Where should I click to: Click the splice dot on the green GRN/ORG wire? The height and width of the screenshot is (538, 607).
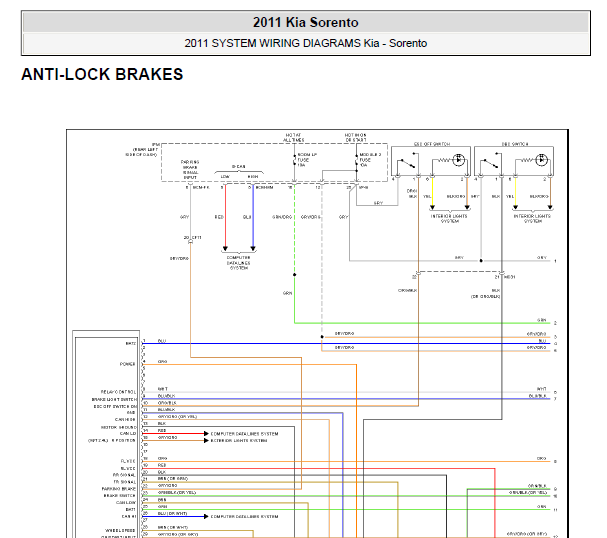[295, 274]
